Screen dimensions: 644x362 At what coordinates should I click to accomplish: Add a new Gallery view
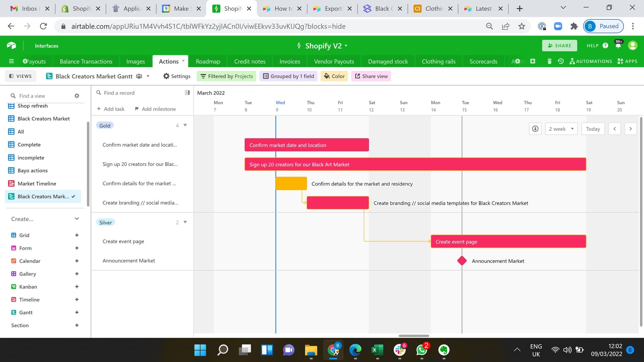coord(77,274)
